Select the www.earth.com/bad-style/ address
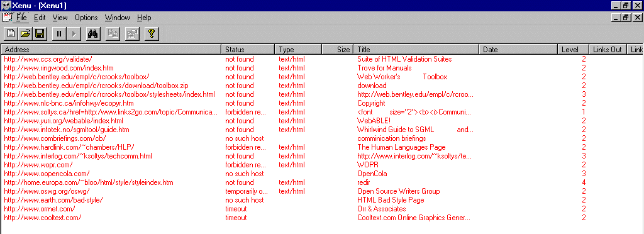Viewport: 644px width, 234px height. point(53,200)
